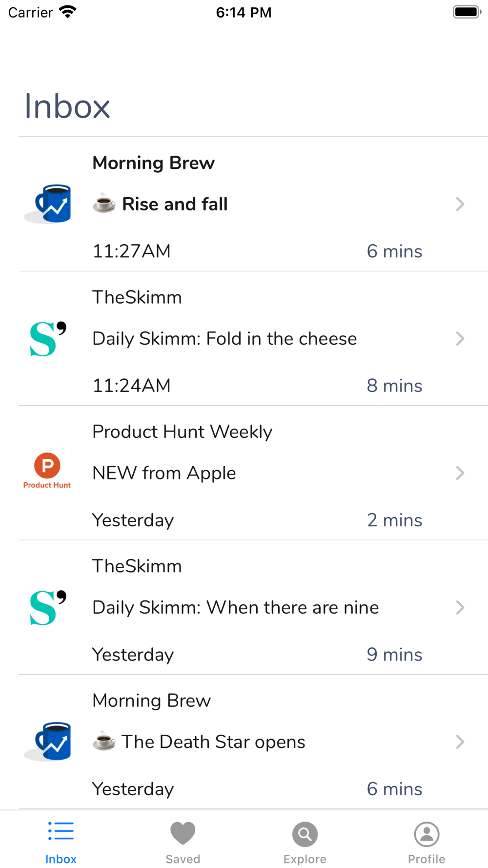Viewport: 488px width, 868px height.
Task: Tap the Profile person icon
Action: pos(427,834)
